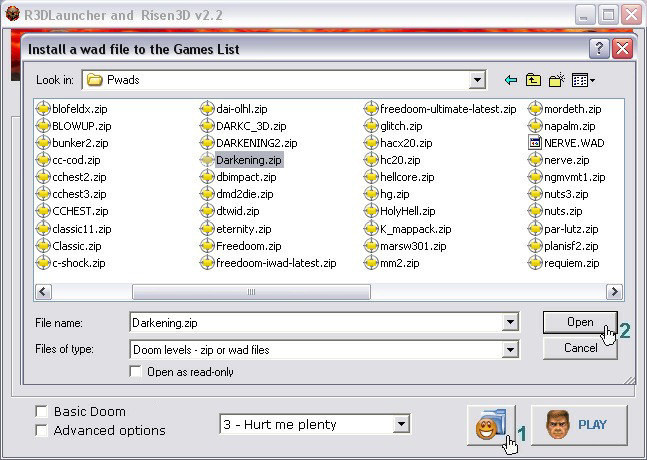Click the dai-olhl.zip file icon
This screenshot has height=460, width=647.
(207, 109)
